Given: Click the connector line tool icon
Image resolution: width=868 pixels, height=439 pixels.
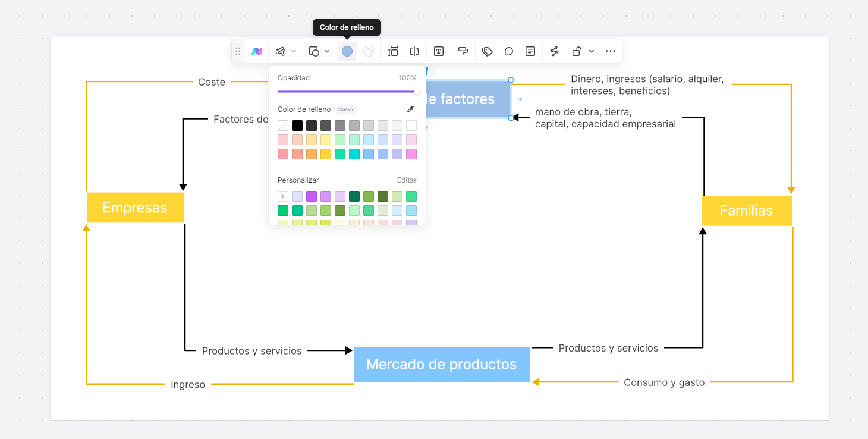Looking at the screenshot, I should (555, 51).
